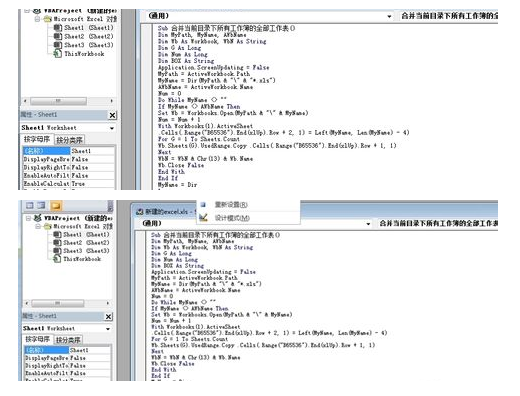Screen dimensions: 520x396
Task: Click 'Num = Num + 1' line in lower code
Action: click(x=171, y=321)
